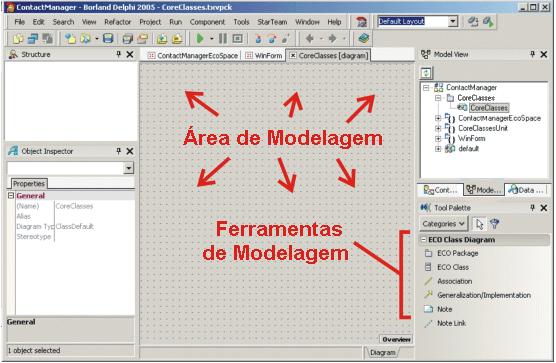Close the Structure panel

click(130, 55)
